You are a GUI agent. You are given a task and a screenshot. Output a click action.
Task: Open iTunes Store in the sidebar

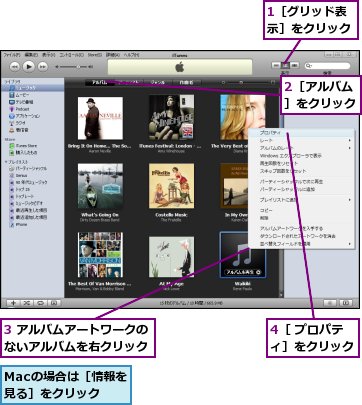click(x=32, y=146)
